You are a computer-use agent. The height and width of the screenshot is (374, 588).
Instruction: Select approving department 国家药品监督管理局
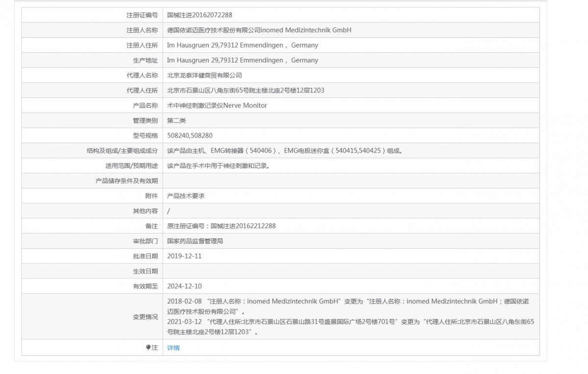click(x=195, y=241)
